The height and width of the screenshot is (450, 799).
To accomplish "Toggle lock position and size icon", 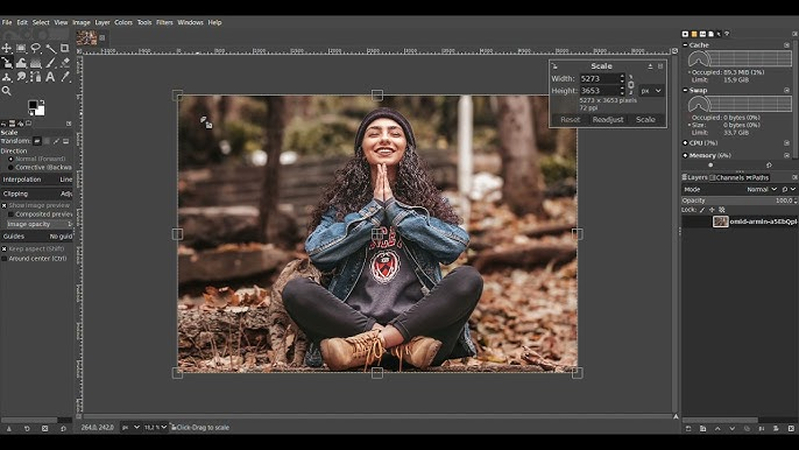I will click(712, 210).
